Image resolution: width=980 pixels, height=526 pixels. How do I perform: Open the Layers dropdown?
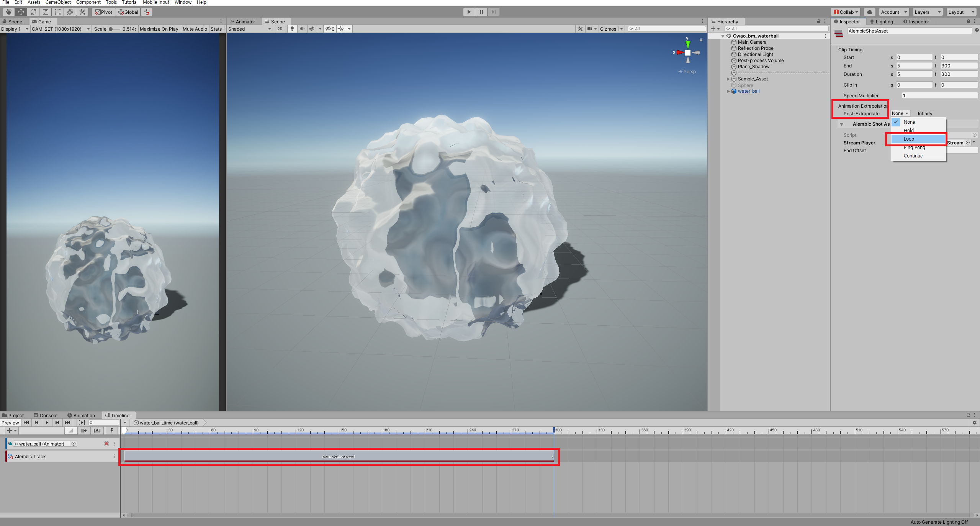927,12
